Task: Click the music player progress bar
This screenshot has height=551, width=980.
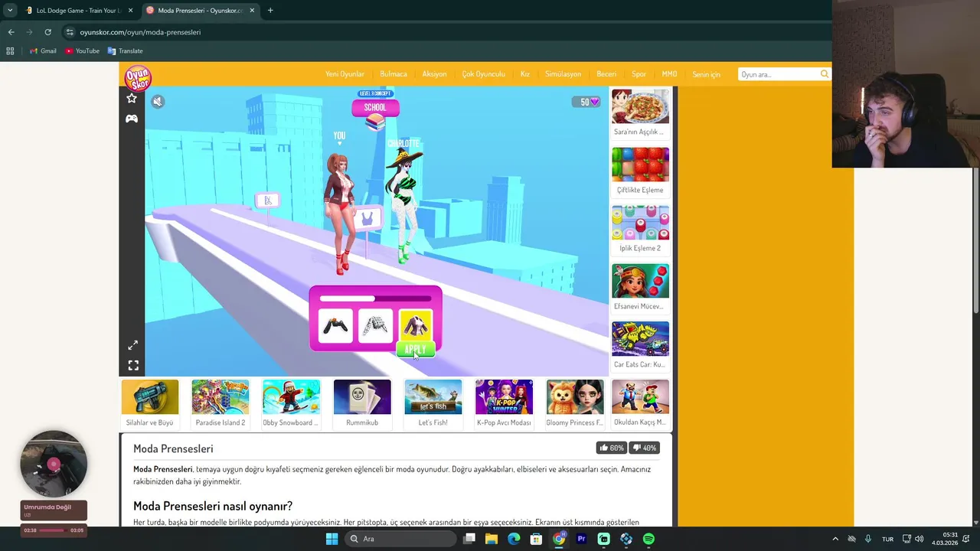Action: [x=54, y=530]
